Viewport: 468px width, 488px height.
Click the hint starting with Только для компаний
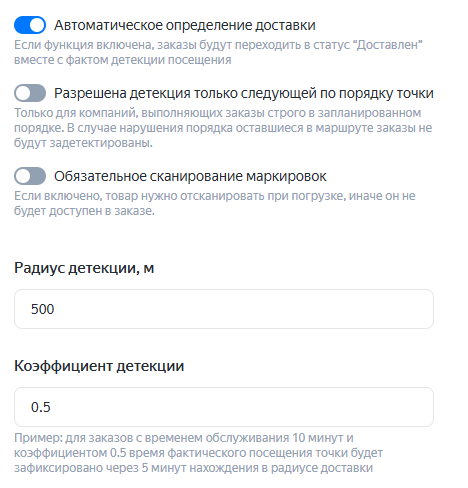point(223,128)
